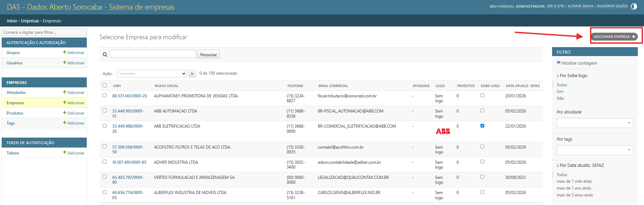Screen dimensions: 644x205
Task: Click the plus icon beside Atividades
Action: point(65,92)
